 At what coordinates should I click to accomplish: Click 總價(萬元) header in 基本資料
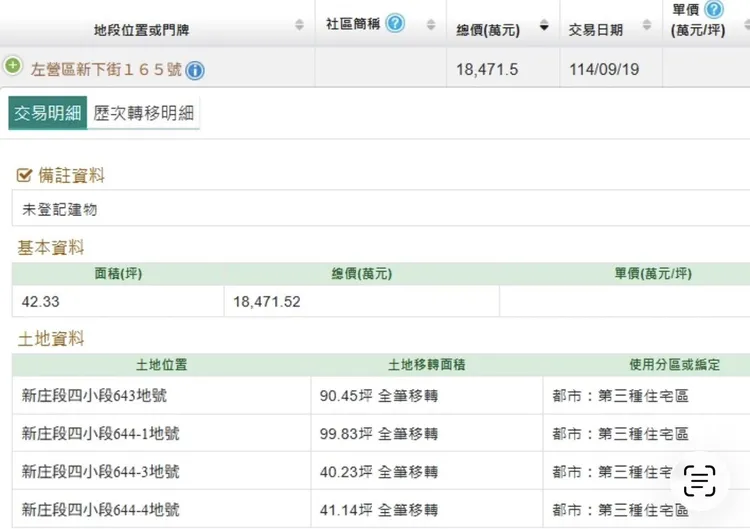pyautogui.click(x=362, y=274)
